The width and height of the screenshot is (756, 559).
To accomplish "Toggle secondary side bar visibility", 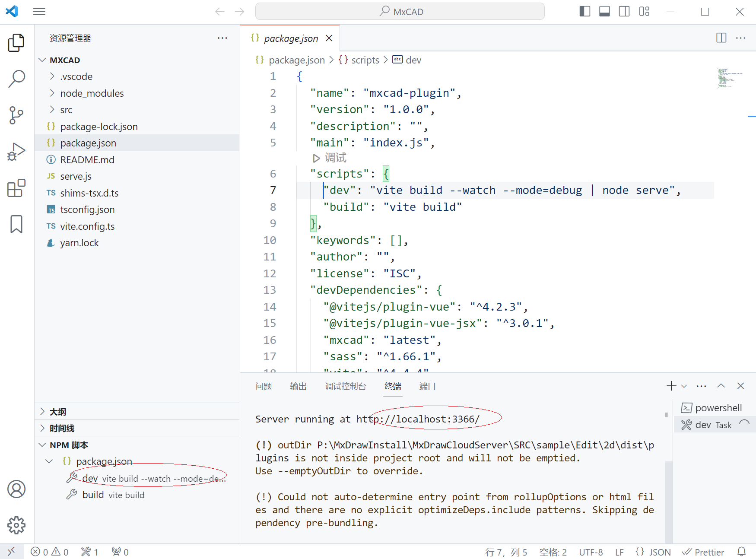I will (x=624, y=12).
